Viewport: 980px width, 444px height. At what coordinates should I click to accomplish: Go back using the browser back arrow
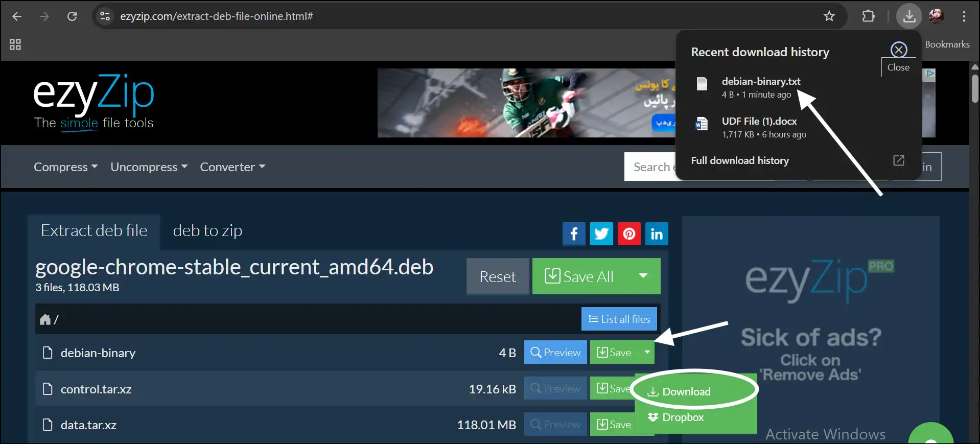tap(17, 16)
